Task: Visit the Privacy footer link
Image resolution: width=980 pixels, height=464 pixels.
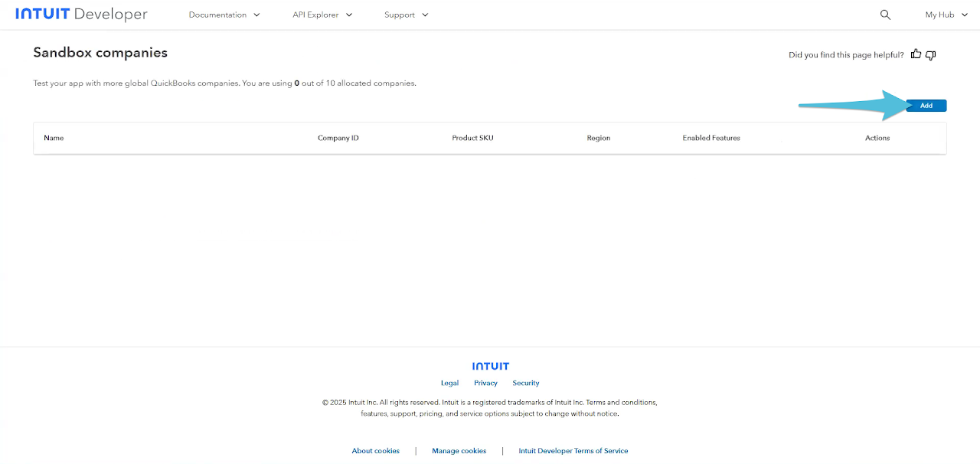Action: (x=485, y=383)
